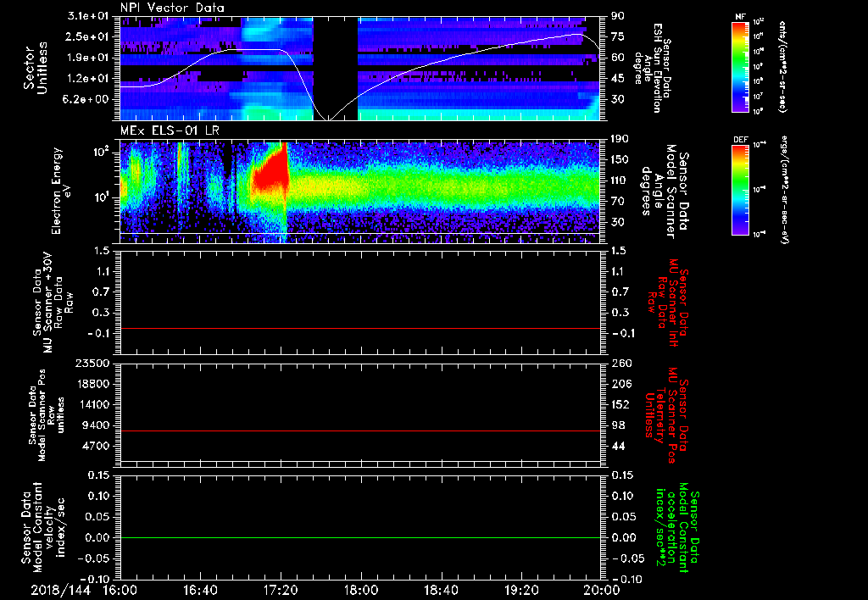Screen dimensions: 868x600
Task: Click the "16:40" time axis label
Action: point(200,590)
